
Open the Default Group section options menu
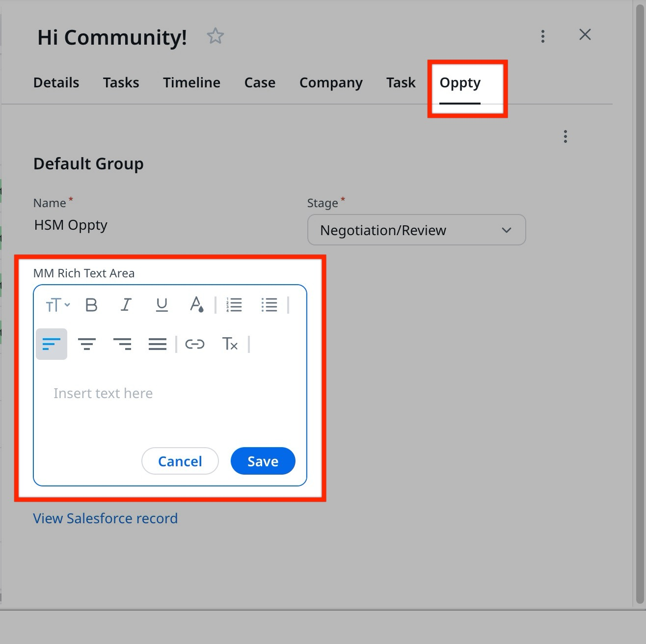click(565, 136)
